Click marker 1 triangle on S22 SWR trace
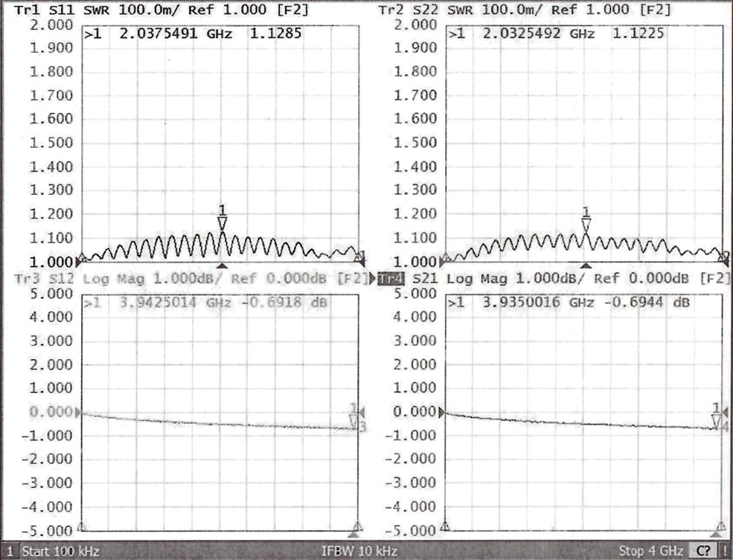Image resolution: width=733 pixels, height=560 pixels. 586,225
